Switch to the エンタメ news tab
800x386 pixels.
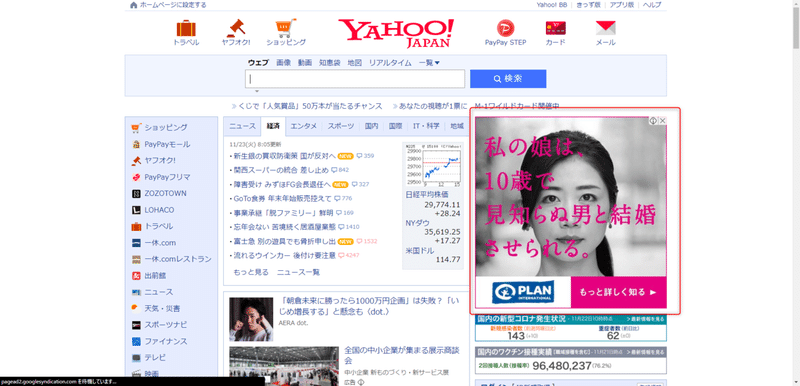(x=304, y=126)
